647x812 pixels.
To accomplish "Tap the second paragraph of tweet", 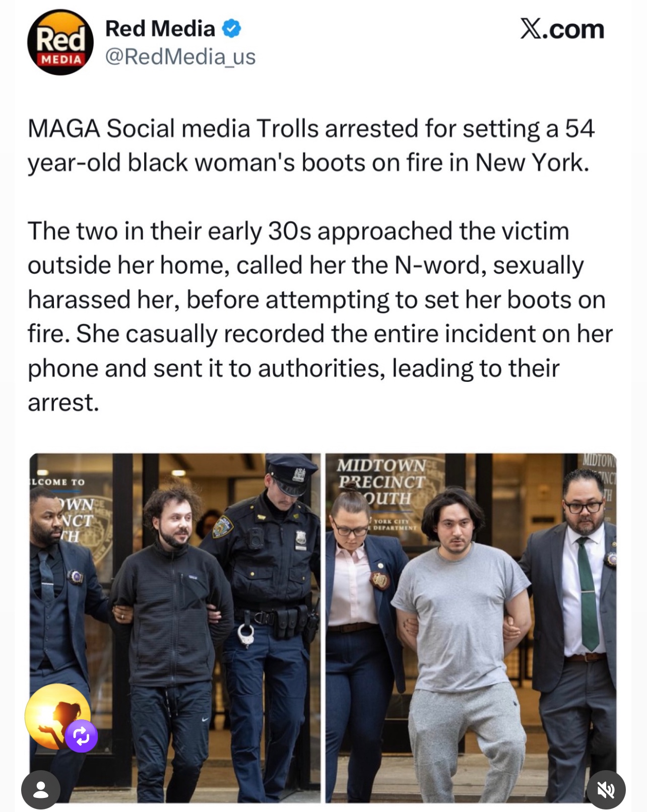I will pyautogui.click(x=320, y=316).
